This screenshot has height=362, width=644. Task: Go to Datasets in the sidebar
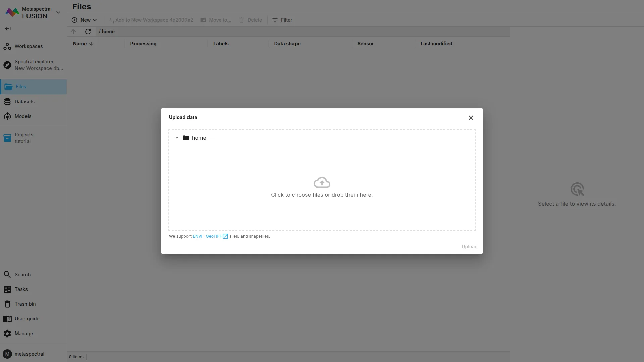(x=24, y=102)
